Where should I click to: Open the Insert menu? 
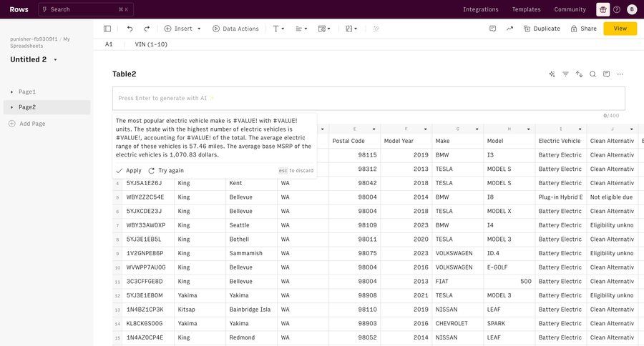coord(182,29)
